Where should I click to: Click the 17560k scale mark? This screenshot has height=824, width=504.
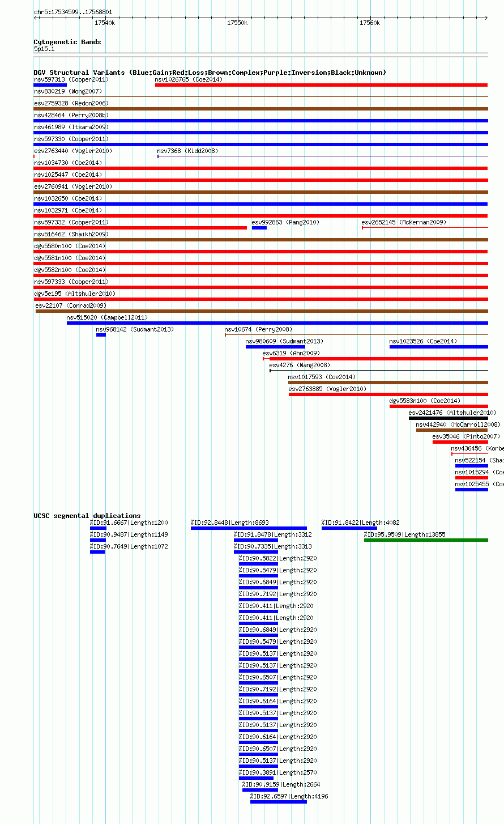(370, 23)
